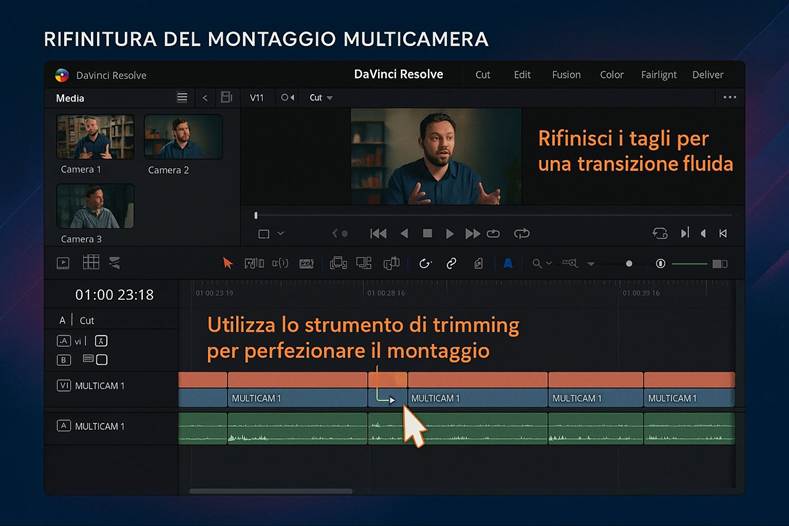Toggle the second loop arrows icon

point(522,234)
